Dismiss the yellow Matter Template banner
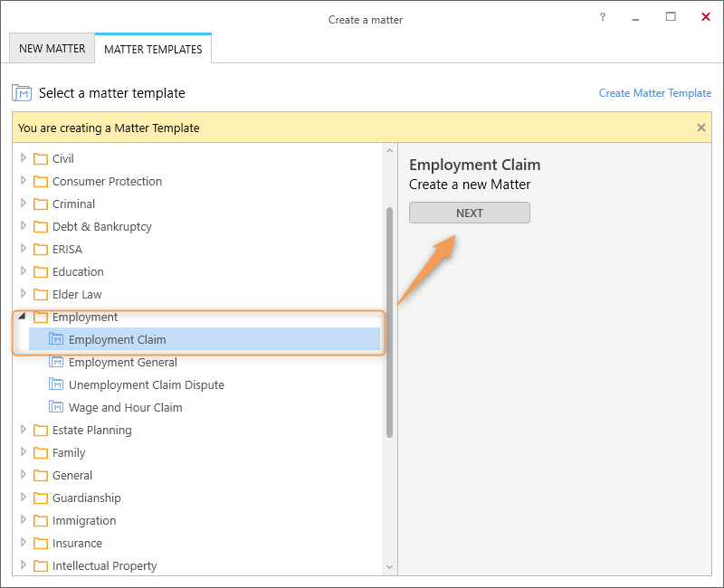Screen dimensions: 724x588 pyautogui.click(x=700, y=128)
